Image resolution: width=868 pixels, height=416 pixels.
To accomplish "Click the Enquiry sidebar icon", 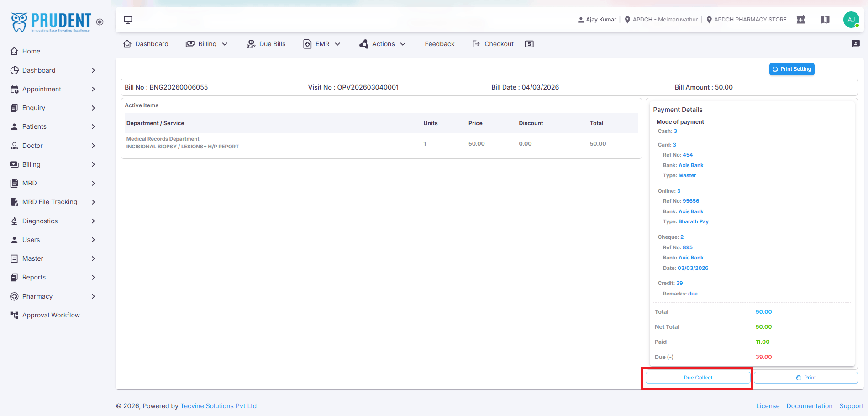I will (14, 108).
